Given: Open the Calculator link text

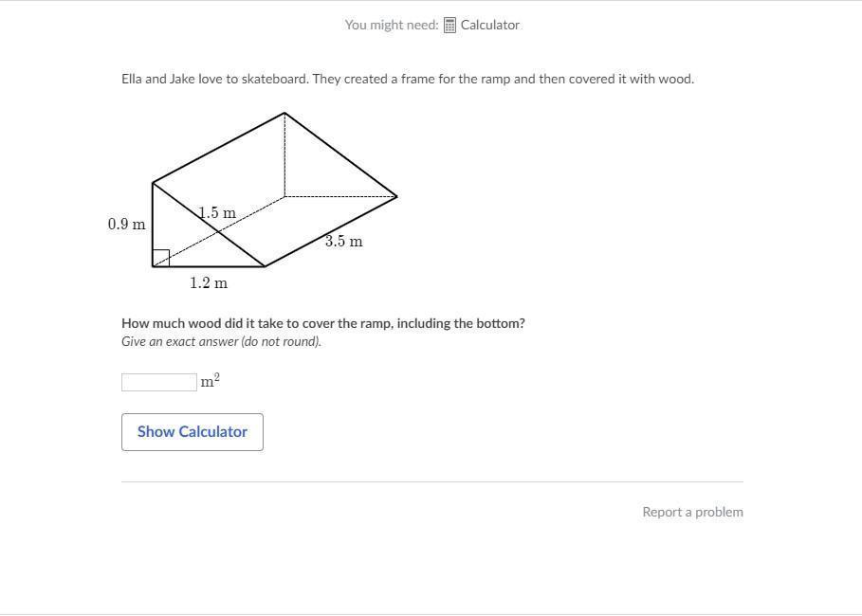Looking at the screenshot, I should (489, 26).
